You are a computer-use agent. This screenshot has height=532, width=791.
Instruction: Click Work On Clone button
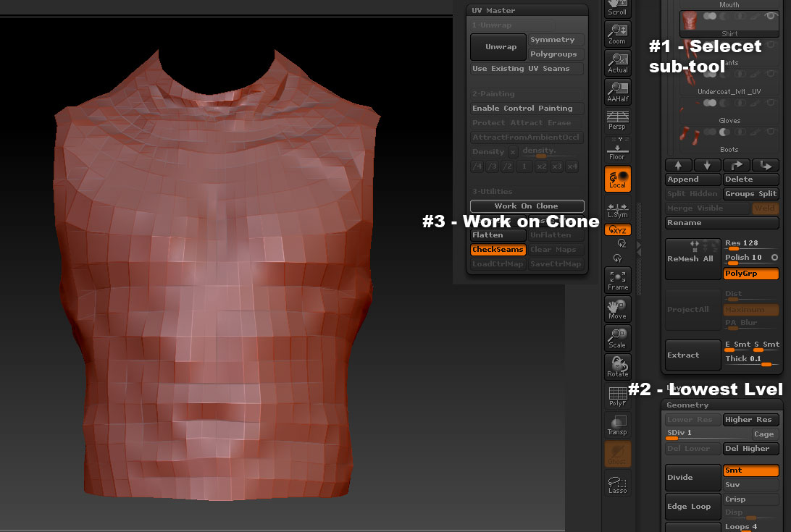click(x=527, y=206)
